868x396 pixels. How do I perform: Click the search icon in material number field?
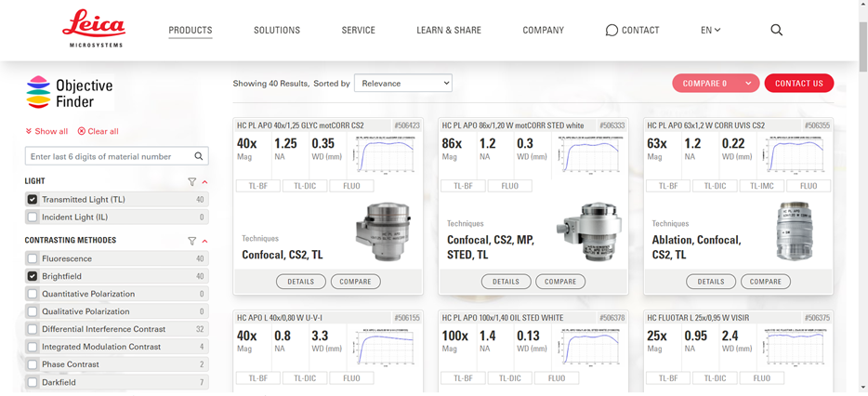coord(199,157)
